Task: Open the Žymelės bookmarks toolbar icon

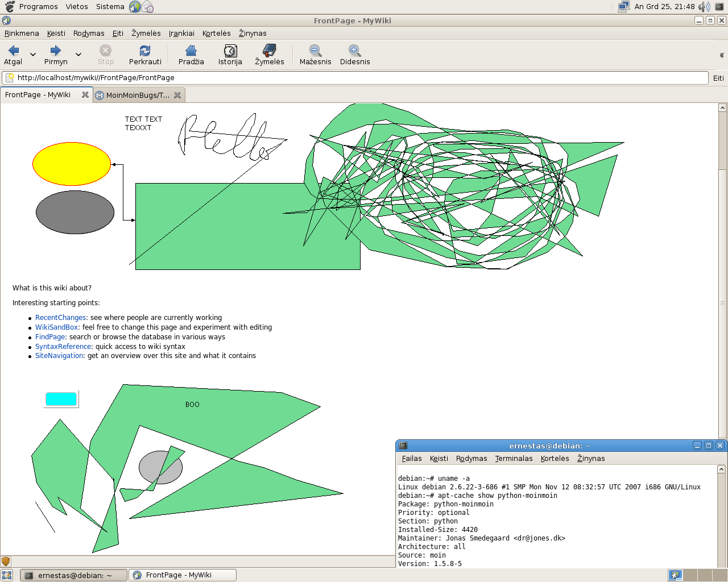Action: tap(270, 51)
